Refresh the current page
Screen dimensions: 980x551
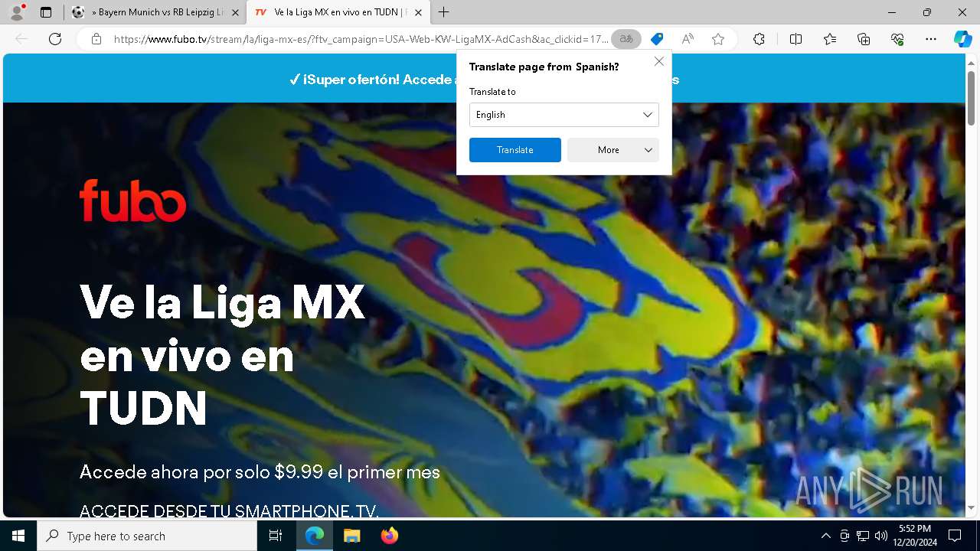coord(55,39)
